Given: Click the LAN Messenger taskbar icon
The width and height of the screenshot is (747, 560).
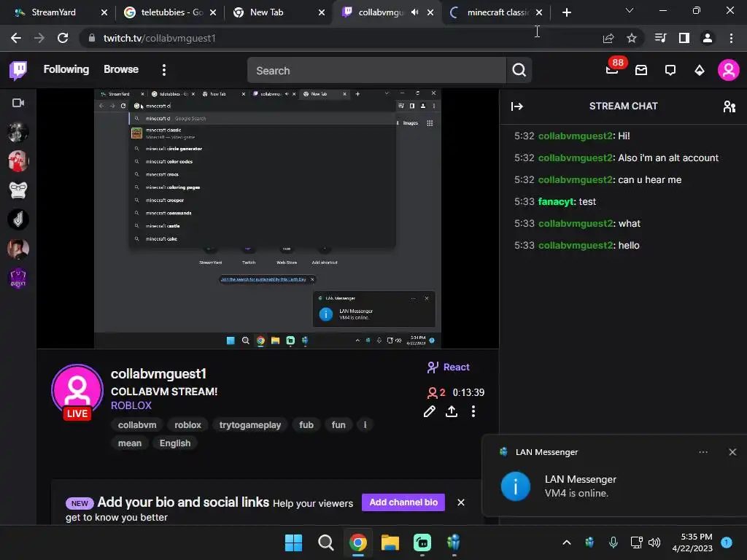Looking at the screenshot, I should (454, 542).
